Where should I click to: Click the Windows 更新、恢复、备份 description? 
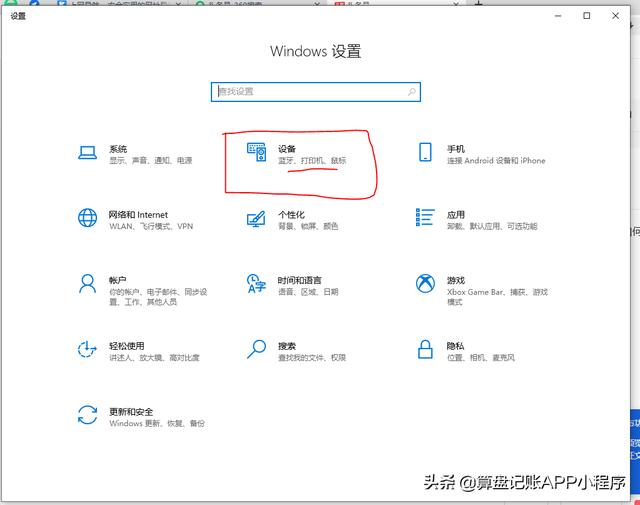coord(157,424)
